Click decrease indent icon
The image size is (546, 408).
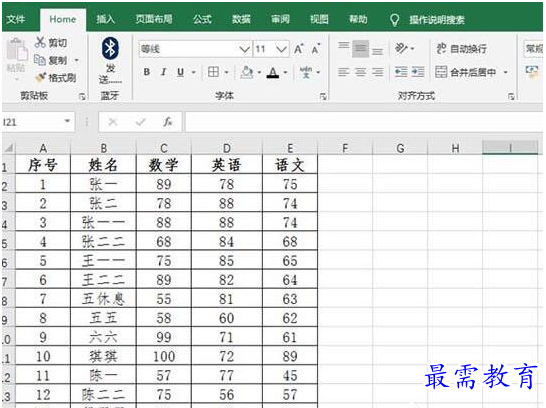tap(401, 72)
